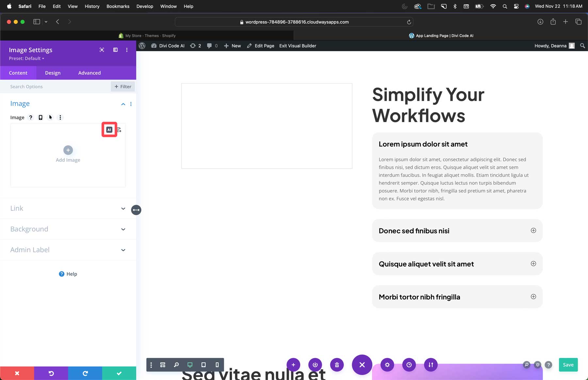Click the zoom search icon in builder toolbar

(x=176, y=365)
